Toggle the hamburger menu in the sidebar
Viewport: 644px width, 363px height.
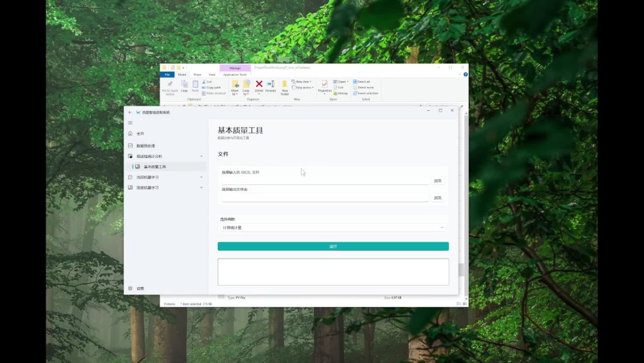pyautogui.click(x=130, y=123)
